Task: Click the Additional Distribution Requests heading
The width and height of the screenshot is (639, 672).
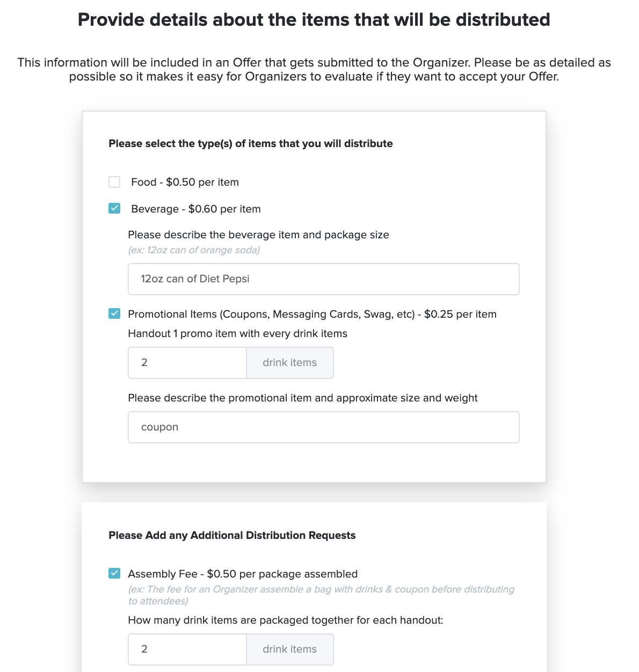Action: pyautogui.click(x=232, y=535)
